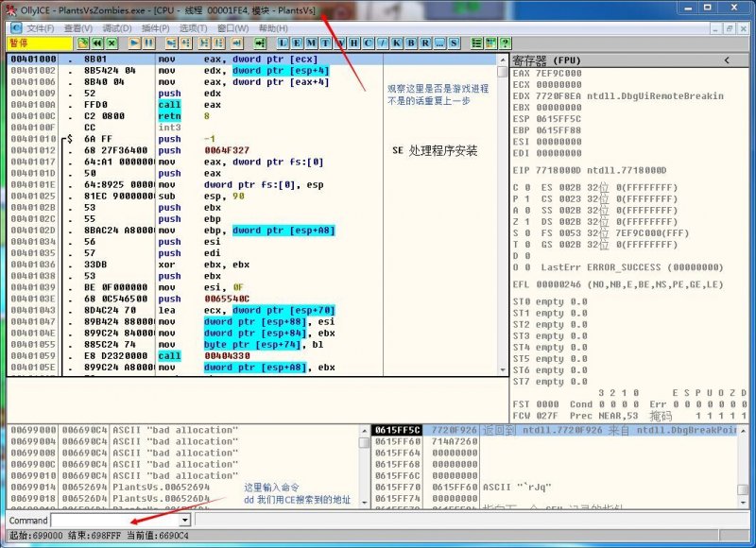Image resolution: width=756 pixels, height=548 pixels.
Task: Open Memory map via M icon
Action: [x=312, y=43]
